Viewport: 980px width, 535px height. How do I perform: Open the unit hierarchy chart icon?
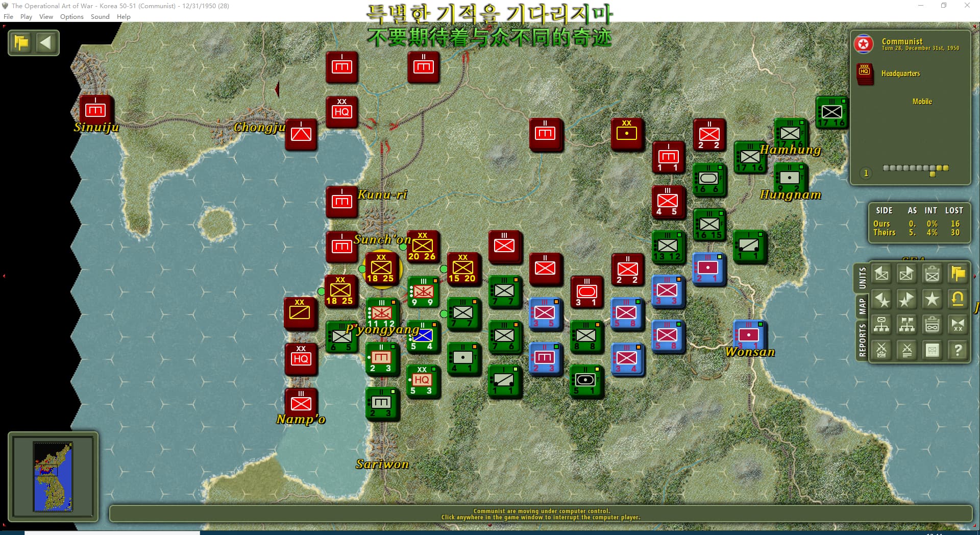point(881,325)
